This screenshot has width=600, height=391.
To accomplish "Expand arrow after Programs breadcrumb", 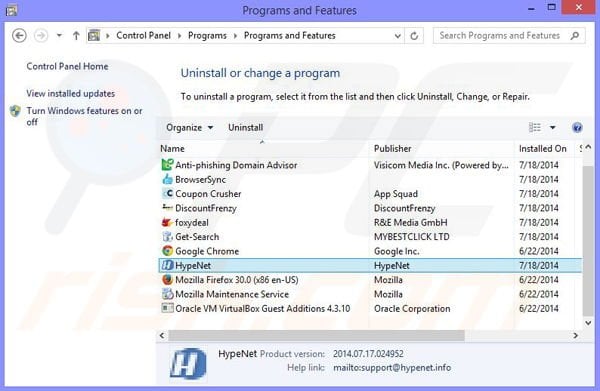I will 235,36.
